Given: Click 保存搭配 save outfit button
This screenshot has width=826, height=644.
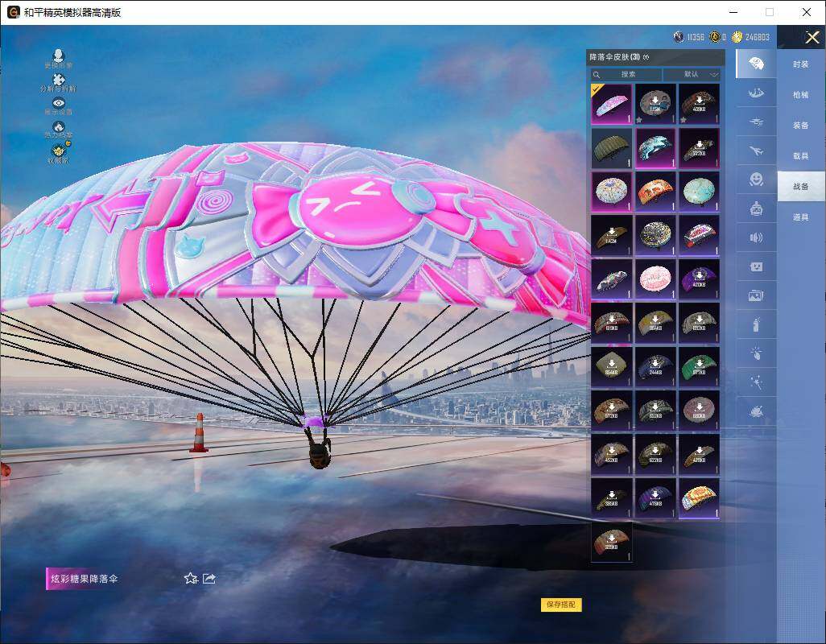Looking at the screenshot, I should 561,605.
